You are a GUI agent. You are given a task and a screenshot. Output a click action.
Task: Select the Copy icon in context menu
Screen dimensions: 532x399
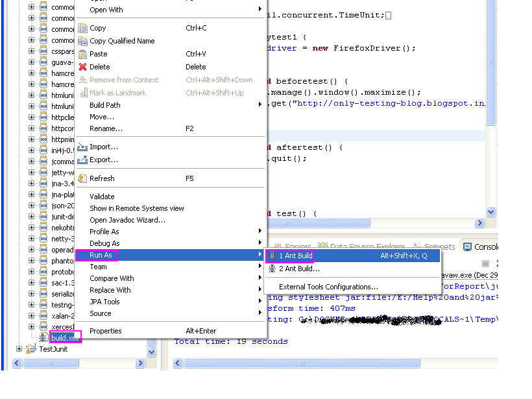pyautogui.click(x=84, y=28)
